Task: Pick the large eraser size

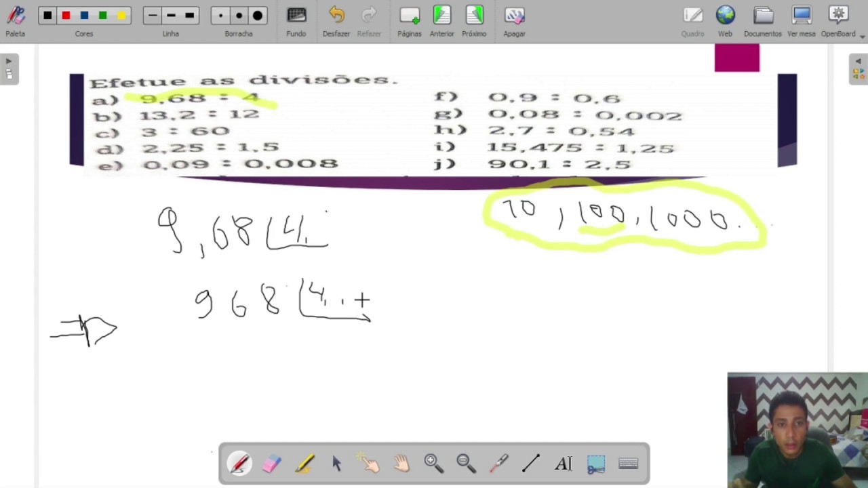Action: point(258,15)
